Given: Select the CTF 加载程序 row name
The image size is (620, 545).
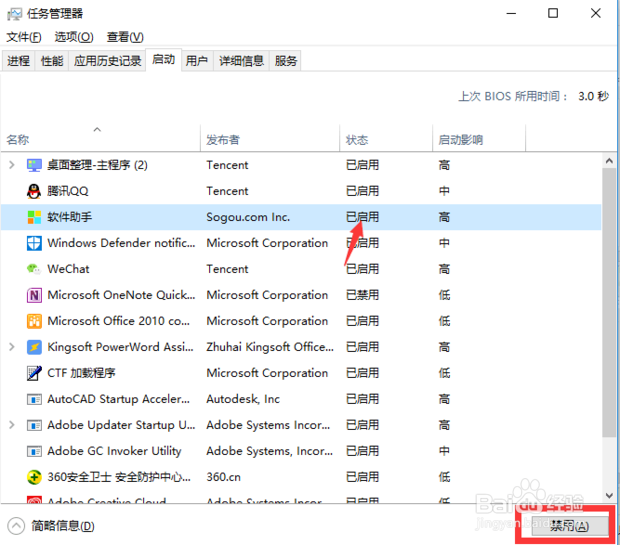Looking at the screenshot, I should click(81, 373).
